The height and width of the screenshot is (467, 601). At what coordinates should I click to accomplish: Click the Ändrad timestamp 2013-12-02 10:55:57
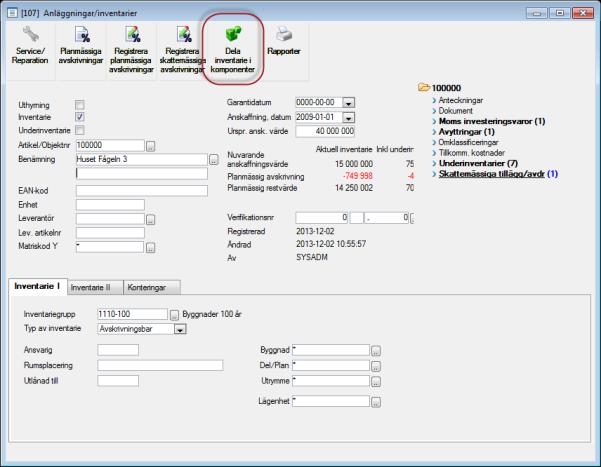(x=331, y=244)
